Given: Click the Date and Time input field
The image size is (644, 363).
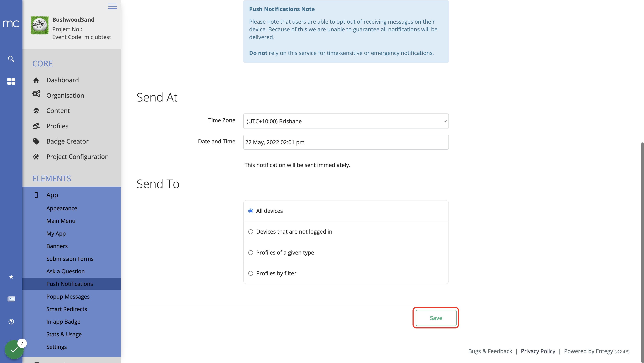Looking at the screenshot, I should [346, 142].
